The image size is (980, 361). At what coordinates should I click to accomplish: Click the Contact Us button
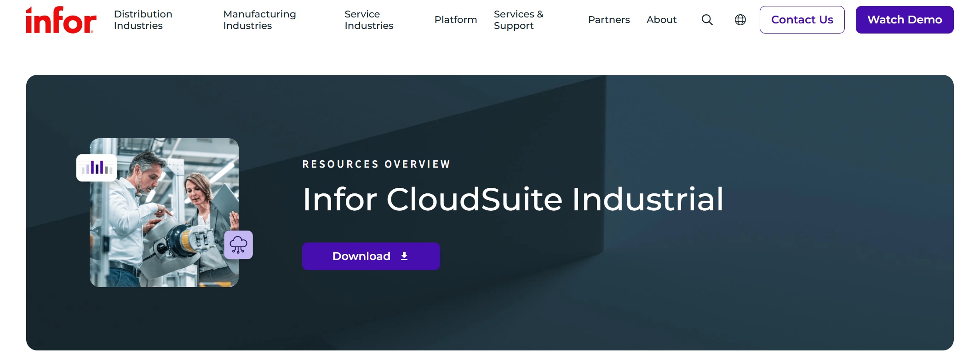802,20
